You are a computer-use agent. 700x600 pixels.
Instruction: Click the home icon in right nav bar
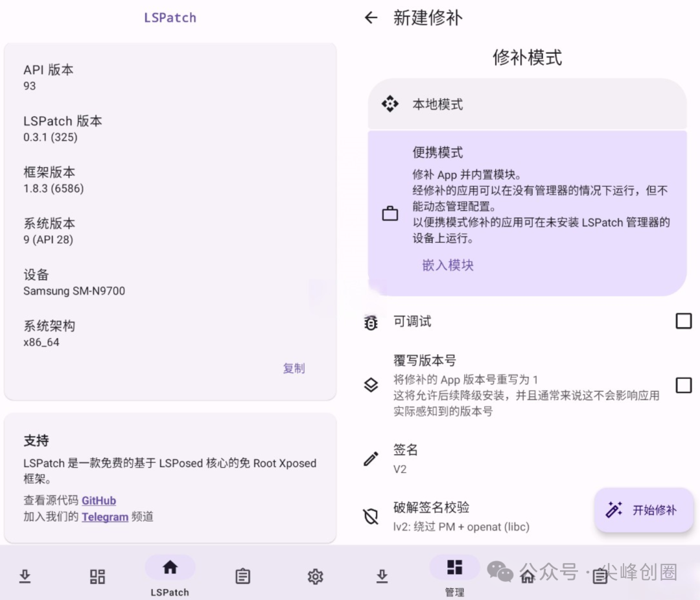(x=527, y=576)
